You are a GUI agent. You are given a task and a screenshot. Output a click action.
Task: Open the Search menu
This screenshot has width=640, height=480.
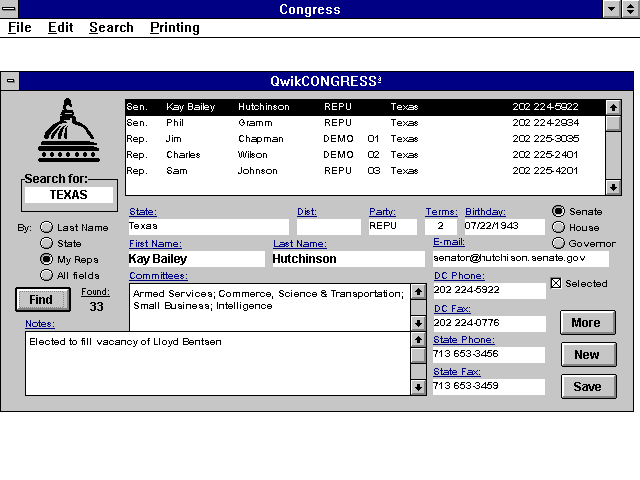(111, 28)
